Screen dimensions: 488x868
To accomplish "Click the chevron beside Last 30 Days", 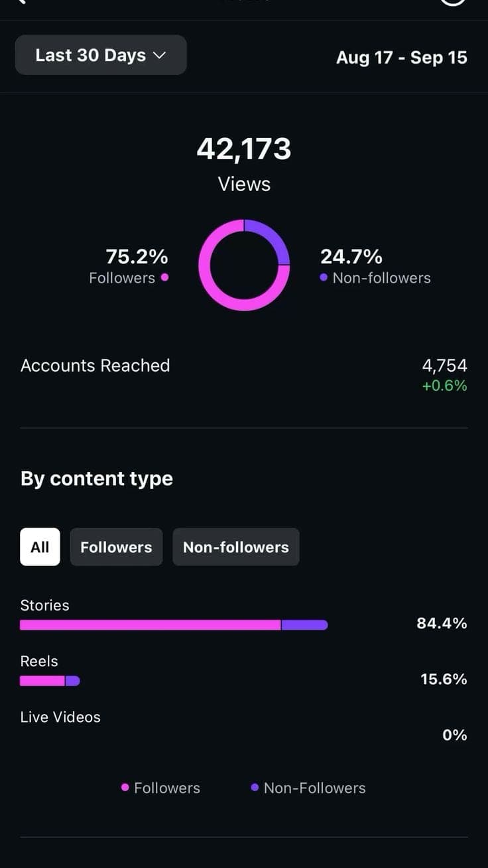I will [x=159, y=55].
